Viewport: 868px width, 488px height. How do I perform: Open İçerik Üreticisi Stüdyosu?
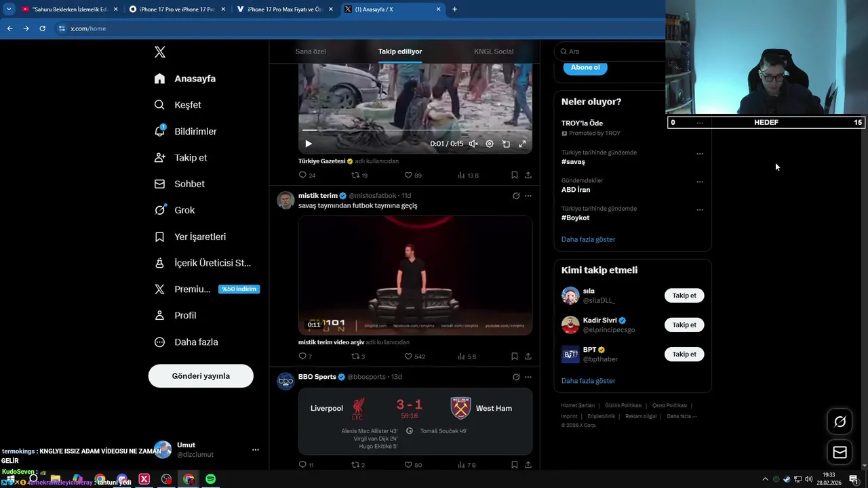[202, 263]
